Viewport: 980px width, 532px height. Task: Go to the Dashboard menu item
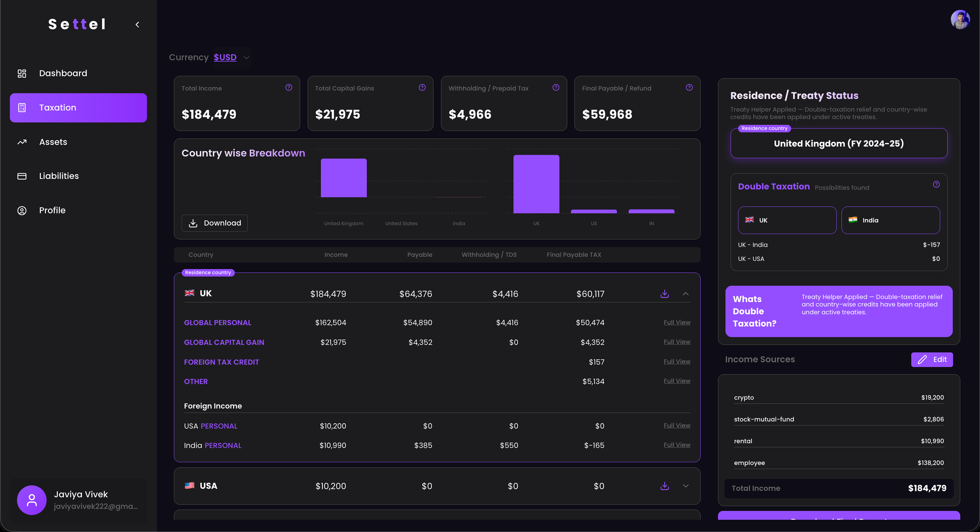[63, 73]
